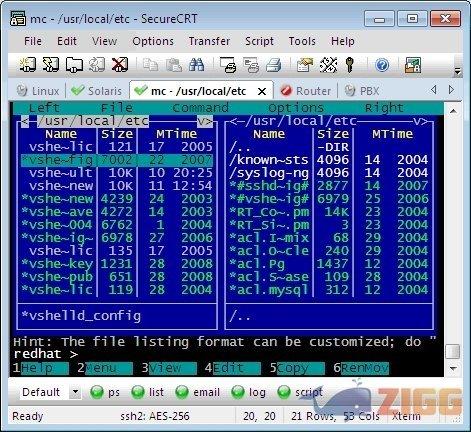Click the tab scroll left arrow
The width and height of the screenshot is (471, 432).
(x=433, y=90)
